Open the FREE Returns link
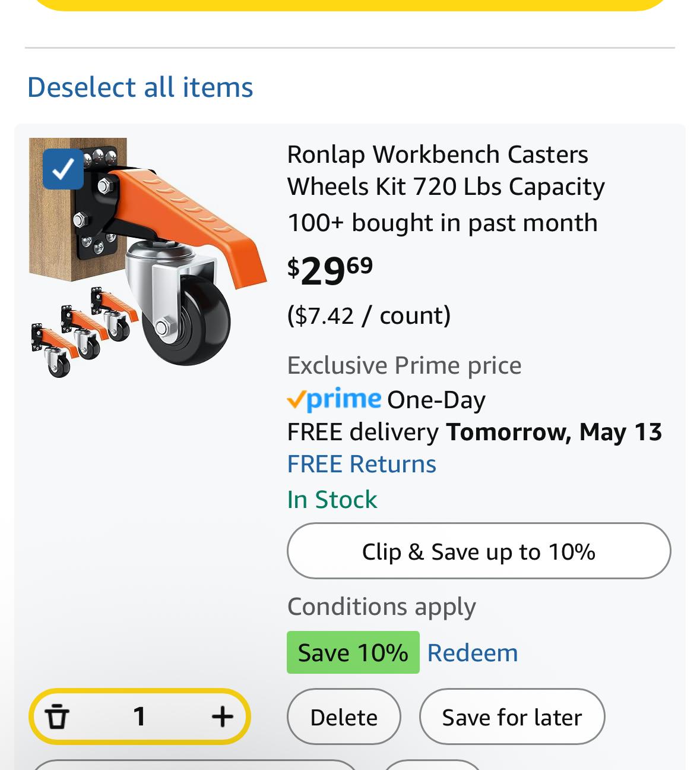Image resolution: width=700 pixels, height=770 pixels. point(361,464)
